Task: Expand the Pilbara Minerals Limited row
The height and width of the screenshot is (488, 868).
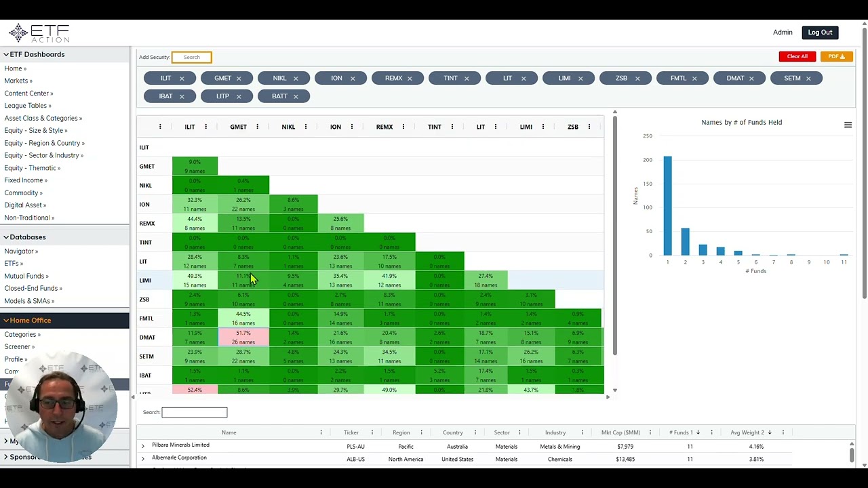Action: point(143,446)
